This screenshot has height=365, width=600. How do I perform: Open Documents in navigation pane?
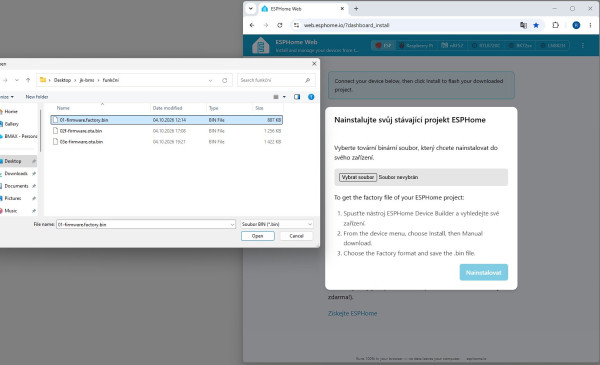pyautogui.click(x=16, y=186)
